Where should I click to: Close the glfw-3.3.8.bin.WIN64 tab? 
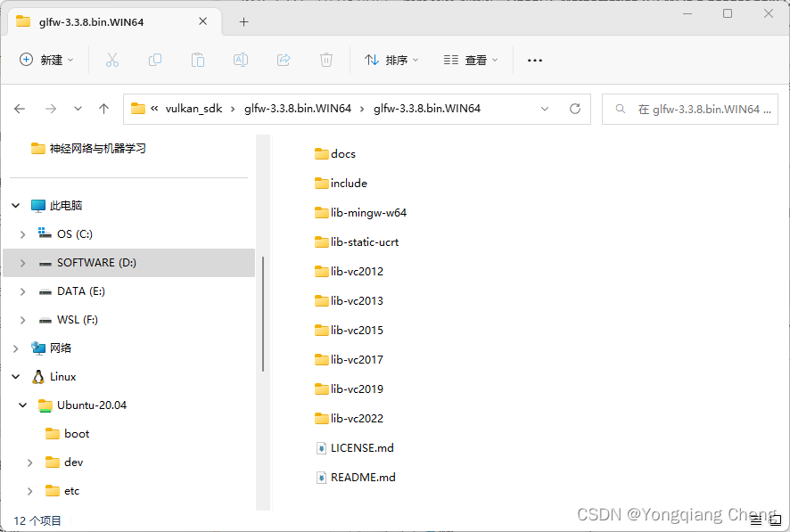coord(202,21)
